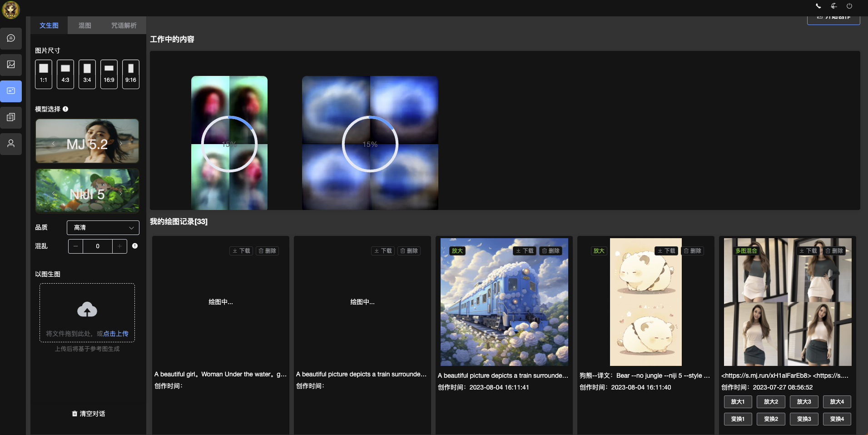868x435 pixels.
Task: Increment the 混乱 value with the plus button
Action: point(119,246)
